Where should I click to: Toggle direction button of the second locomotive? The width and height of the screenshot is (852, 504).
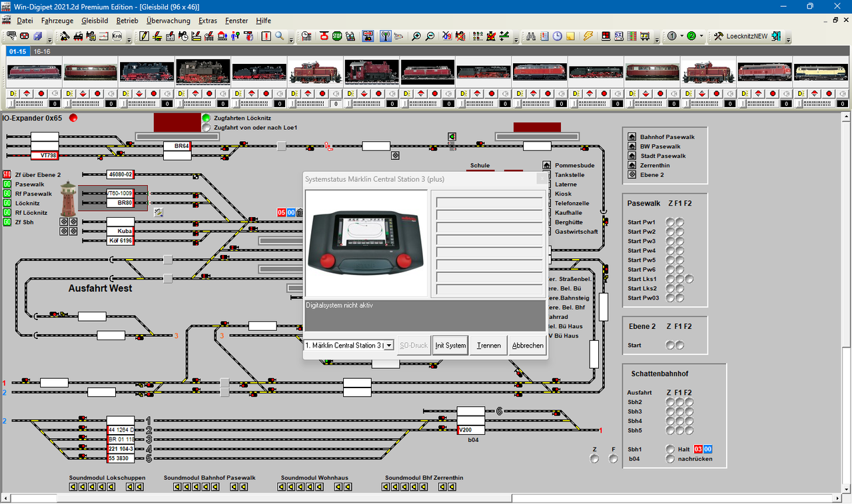click(x=83, y=94)
